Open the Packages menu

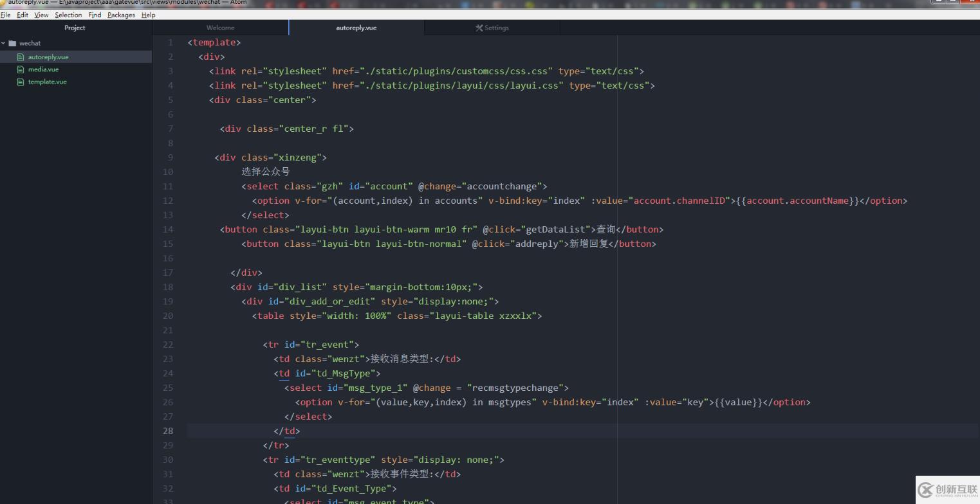tap(121, 15)
